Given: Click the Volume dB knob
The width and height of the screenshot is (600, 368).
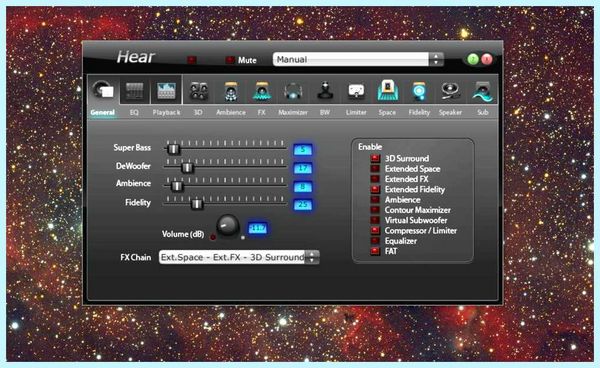Looking at the screenshot, I should tap(227, 226).
